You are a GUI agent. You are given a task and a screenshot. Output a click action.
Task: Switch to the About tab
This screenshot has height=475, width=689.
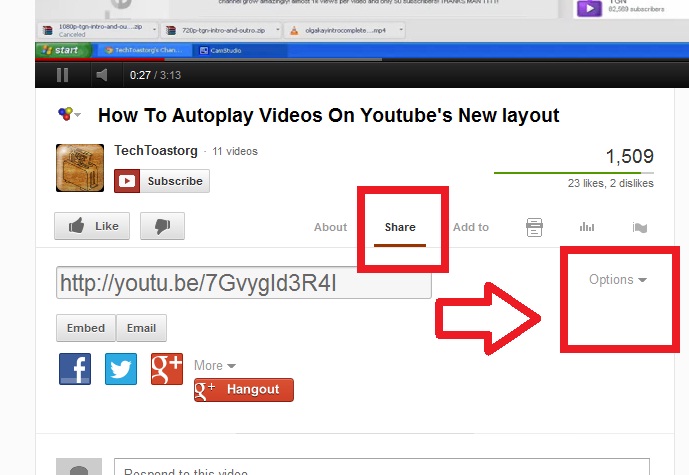[330, 227]
